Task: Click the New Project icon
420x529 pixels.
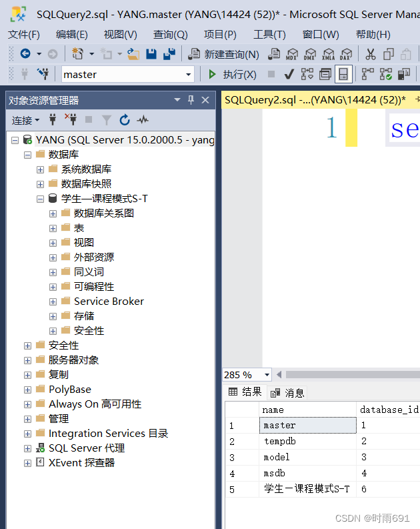Action: (77, 53)
